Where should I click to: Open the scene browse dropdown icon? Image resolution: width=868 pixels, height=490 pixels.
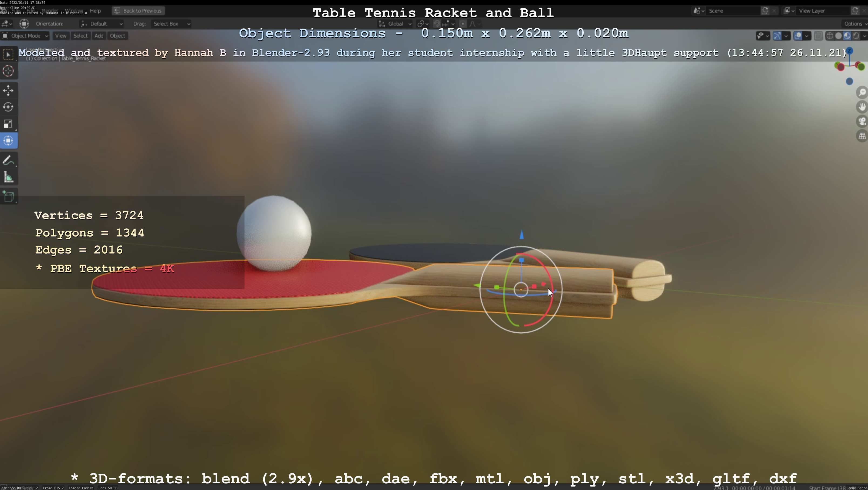click(x=699, y=11)
